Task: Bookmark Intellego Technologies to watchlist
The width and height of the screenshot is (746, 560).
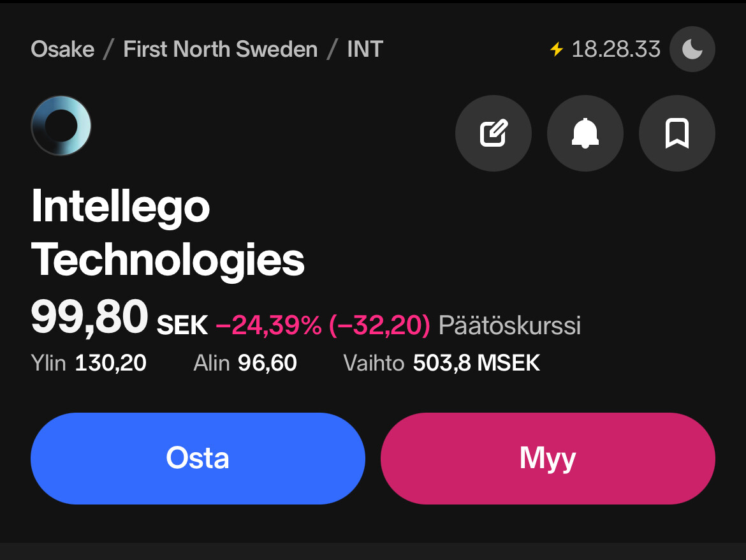Action: 677,133
